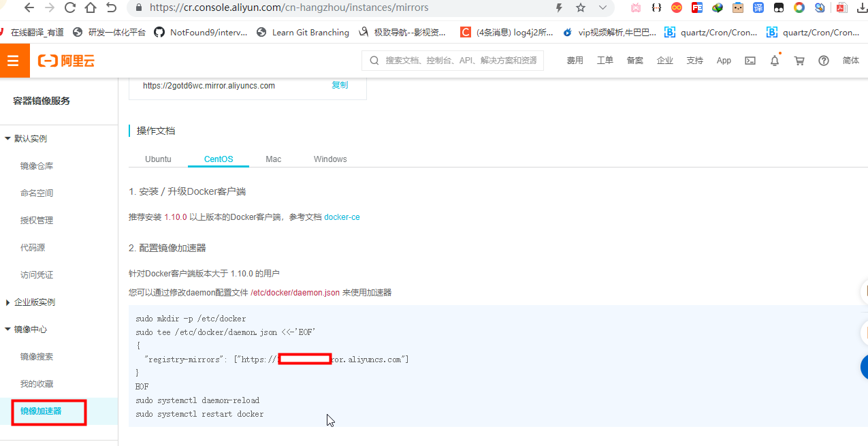
Task: Open the docker-ce documentation link
Action: [342, 217]
